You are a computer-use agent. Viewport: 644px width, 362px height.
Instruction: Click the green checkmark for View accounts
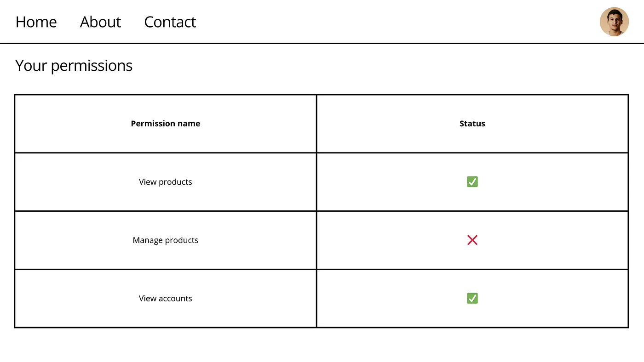coord(472,298)
